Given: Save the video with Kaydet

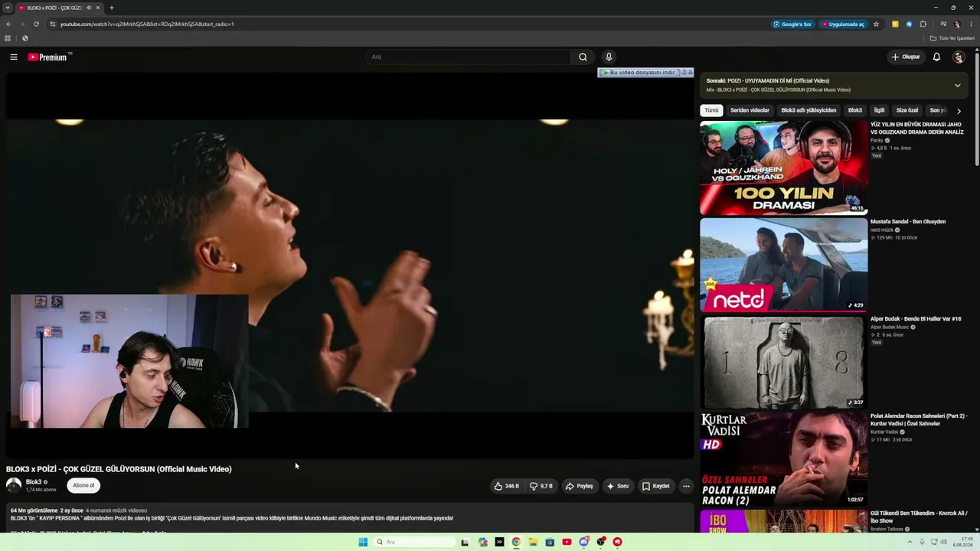Looking at the screenshot, I should 656,486.
